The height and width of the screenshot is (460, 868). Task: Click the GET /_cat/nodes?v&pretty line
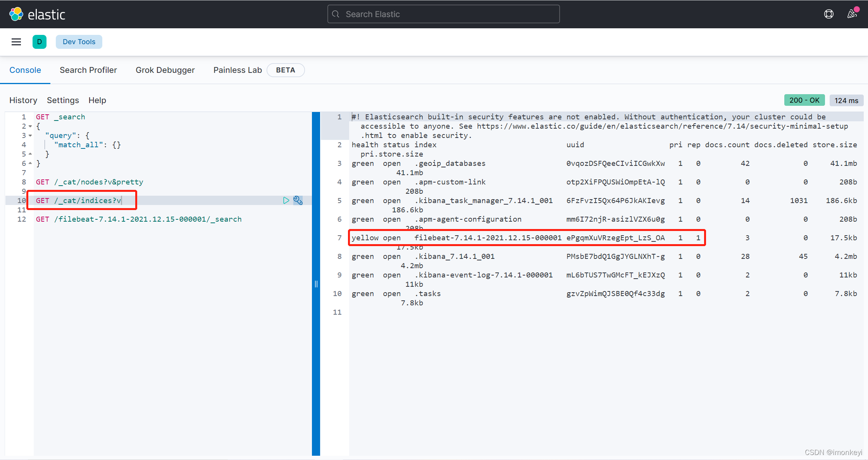(x=90, y=182)
